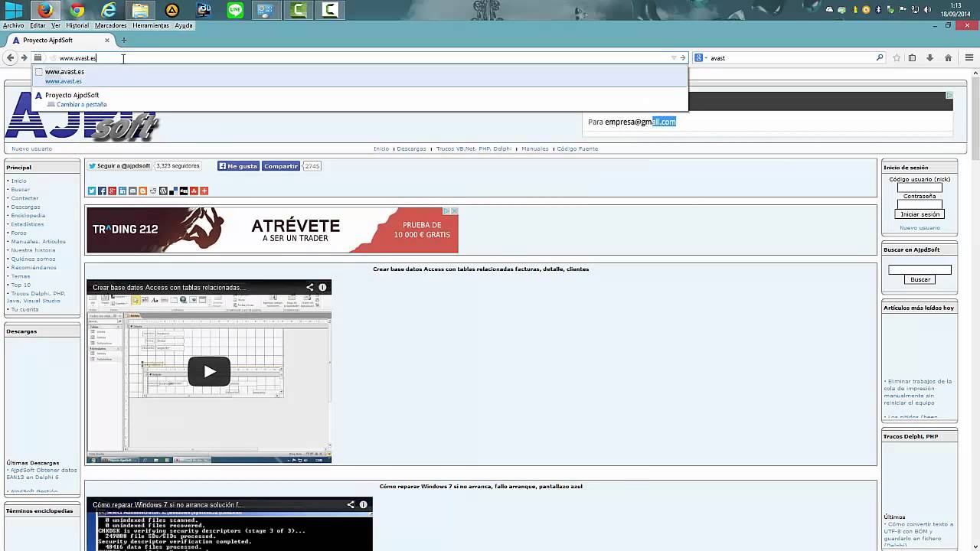The image size is (980, 551).
Task: Open the Google search engine selector dropdown
Action: (x=700, y=57)
